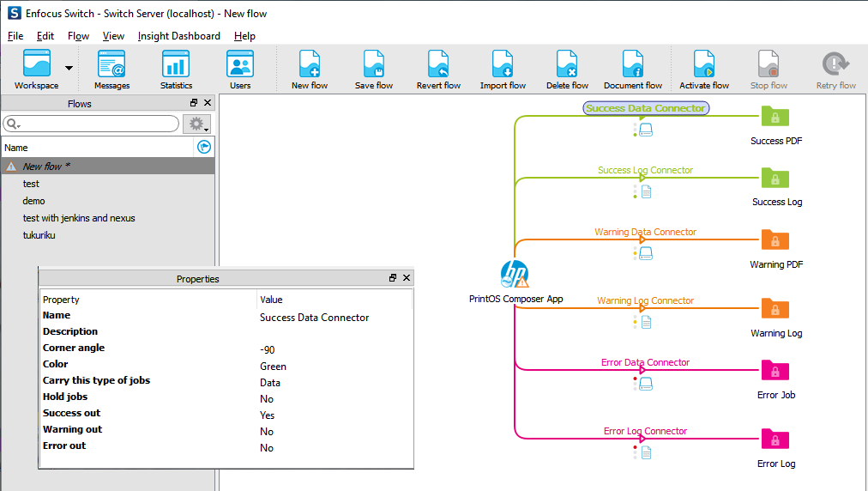Open the Help menu
Viewport: 868px width, 491px height.
tap(244, 36)
